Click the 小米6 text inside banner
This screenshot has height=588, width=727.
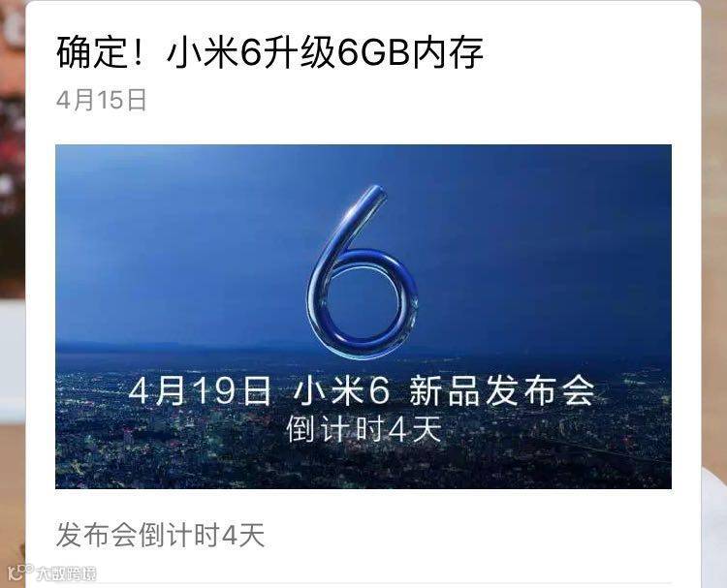[341, 390]
